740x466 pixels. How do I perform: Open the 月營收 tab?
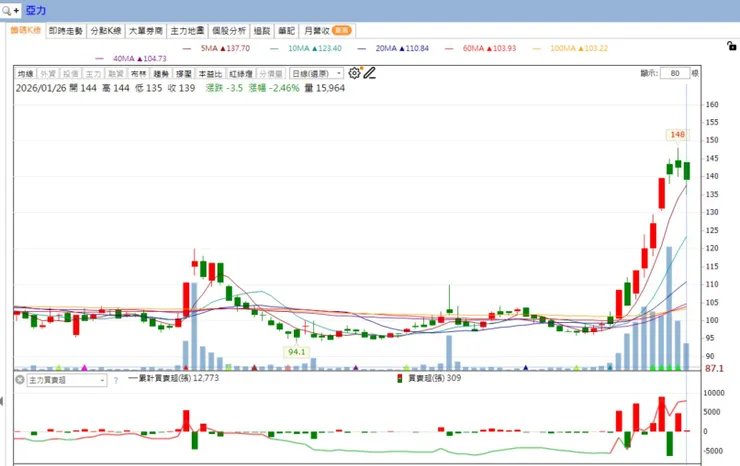pos(327,31)
